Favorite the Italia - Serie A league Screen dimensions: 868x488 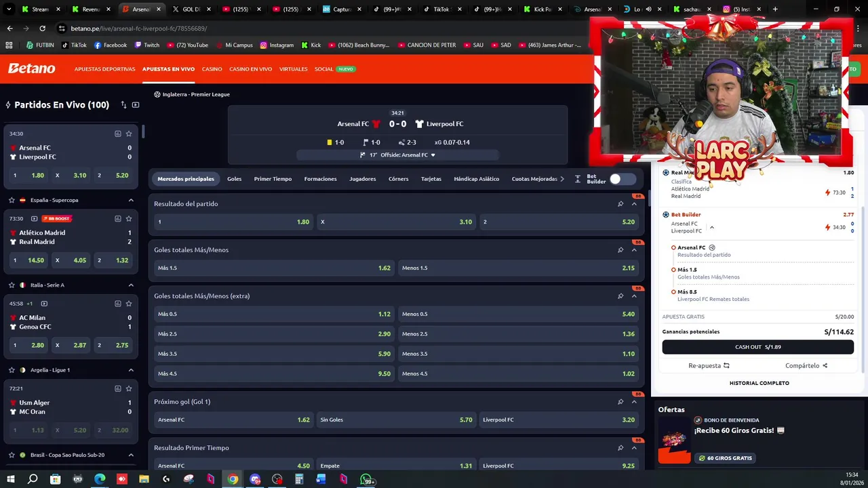12,285
